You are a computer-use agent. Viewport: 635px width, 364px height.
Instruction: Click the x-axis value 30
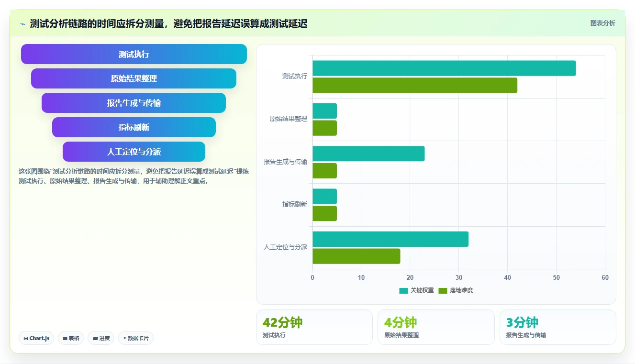458,278
